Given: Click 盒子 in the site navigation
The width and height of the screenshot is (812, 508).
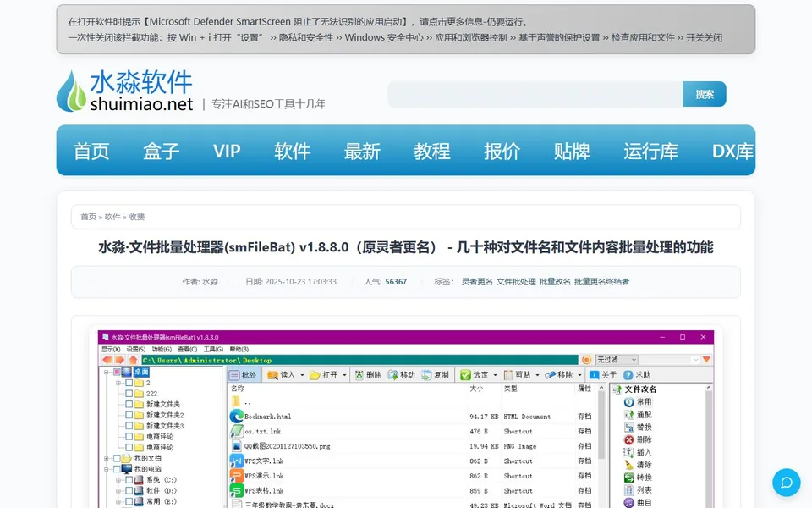Looking at the screenshot, I should 161,152.
